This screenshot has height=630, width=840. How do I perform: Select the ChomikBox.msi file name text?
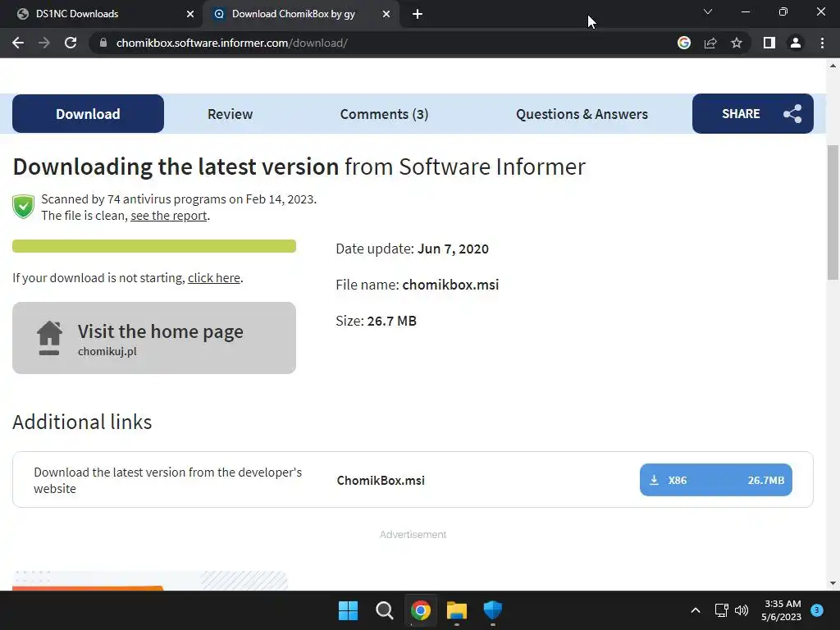coord(381,481)
